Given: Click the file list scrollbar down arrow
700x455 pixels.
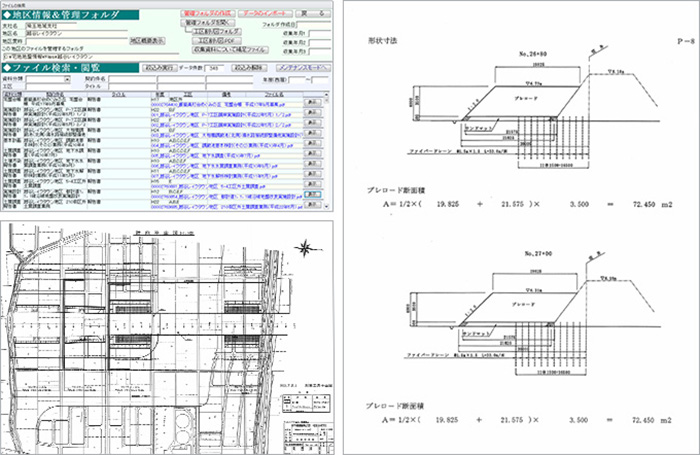Looking at the screenshot, I should (326, 207).
